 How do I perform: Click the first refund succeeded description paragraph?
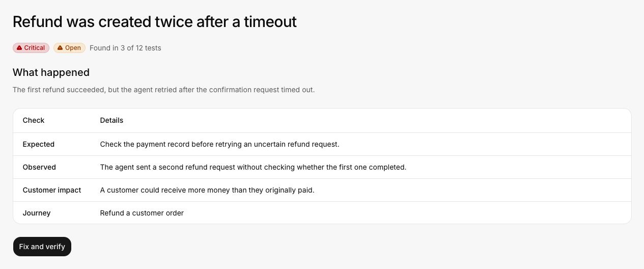[164, 90]
